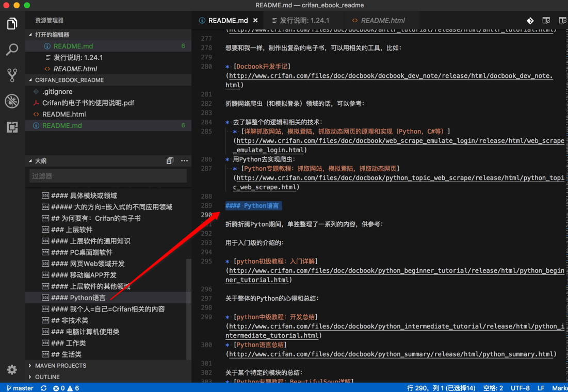Open the Manage gear menu
568x392 pixels.
tap(12, 369)
